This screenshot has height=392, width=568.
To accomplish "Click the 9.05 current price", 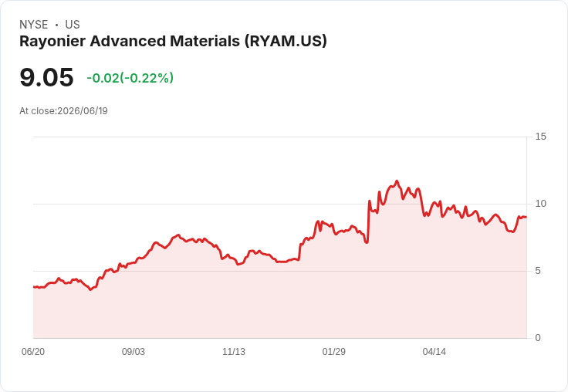I will tap(46, 77).
